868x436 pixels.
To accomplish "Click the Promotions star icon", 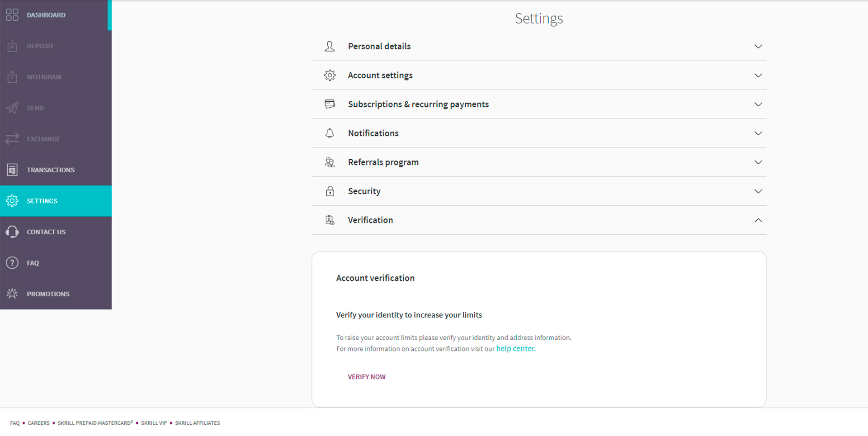I will (x=12, y=294).
